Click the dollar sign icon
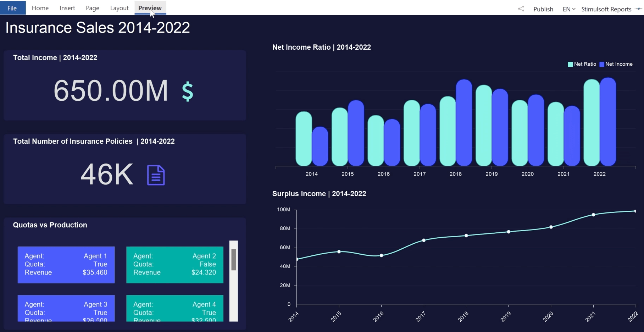Screen dimensions: 644x332 pyautogui.click(x=188, y=92)
